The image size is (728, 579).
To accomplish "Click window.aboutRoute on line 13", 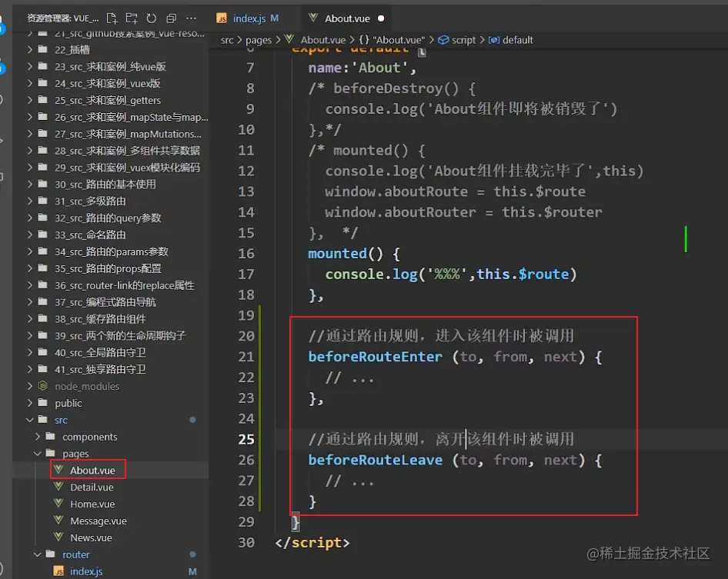I will point(396,191).
